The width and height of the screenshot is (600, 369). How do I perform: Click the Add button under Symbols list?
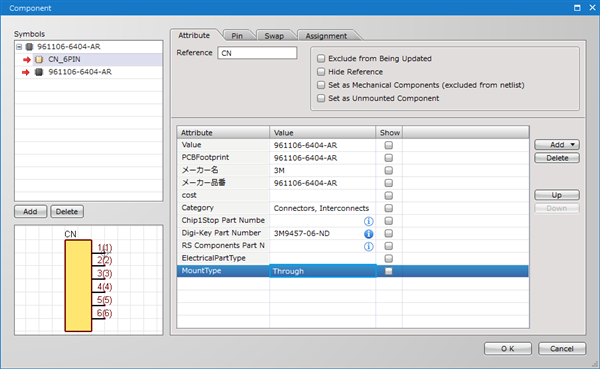click(30, 212)
